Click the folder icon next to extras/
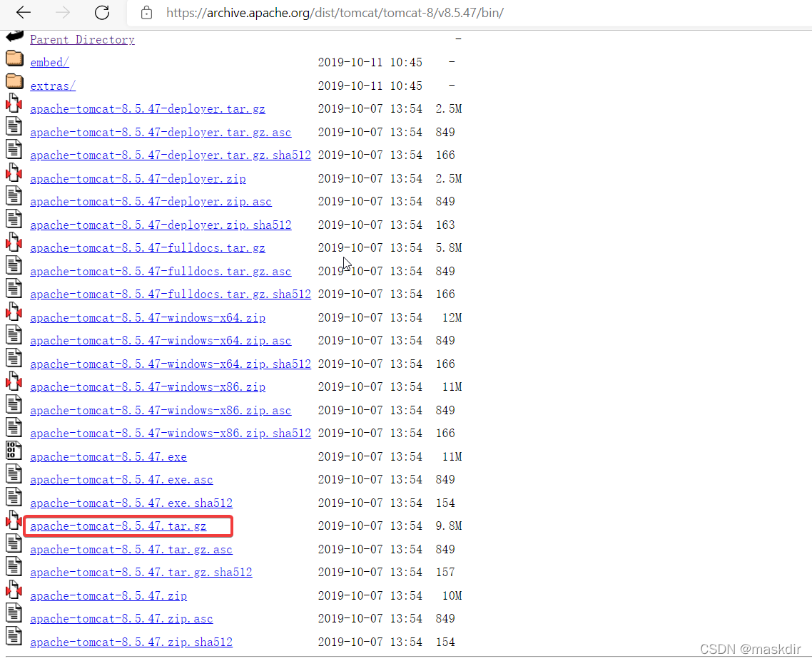This screenshot has height=661, width=812. coord(14,82)
